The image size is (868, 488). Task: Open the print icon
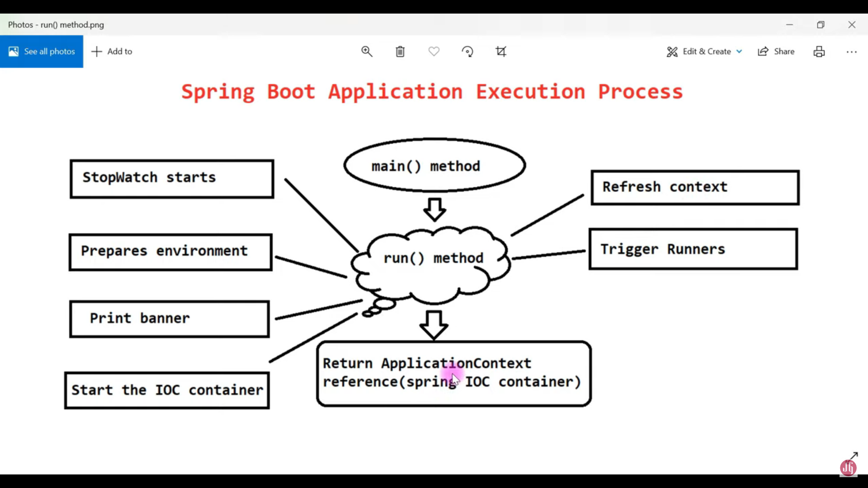pyautogui.click(x=819, y=52)
